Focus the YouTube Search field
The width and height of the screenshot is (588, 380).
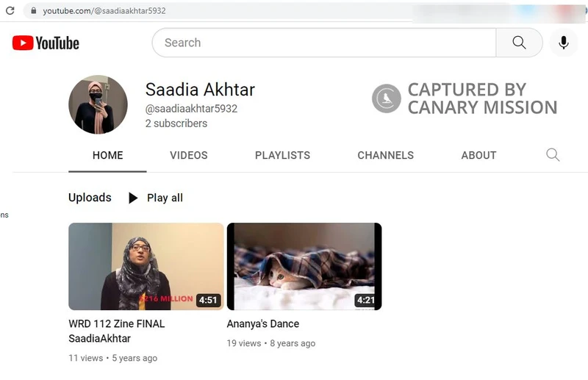[324, 43]
